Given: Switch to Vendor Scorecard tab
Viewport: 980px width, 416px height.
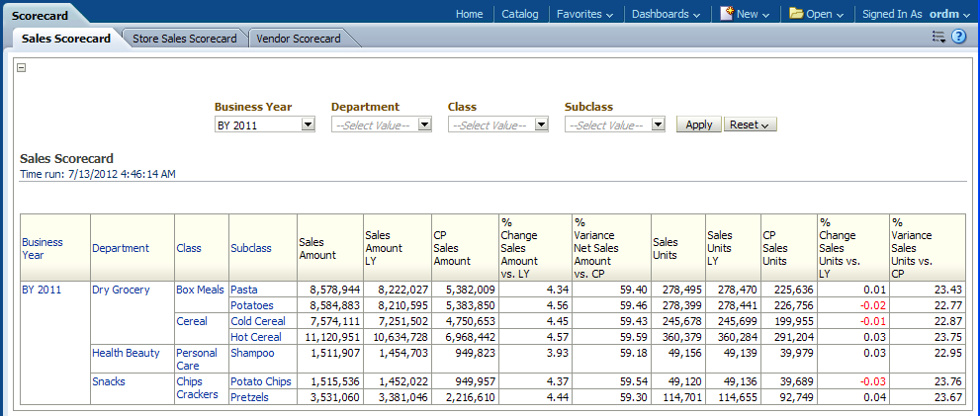Looking at the screenshot, I should (298, 39).
